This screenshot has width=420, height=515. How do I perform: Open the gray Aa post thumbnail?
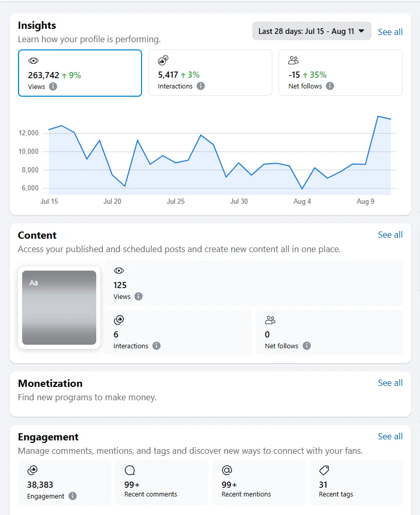pos(59,308)
